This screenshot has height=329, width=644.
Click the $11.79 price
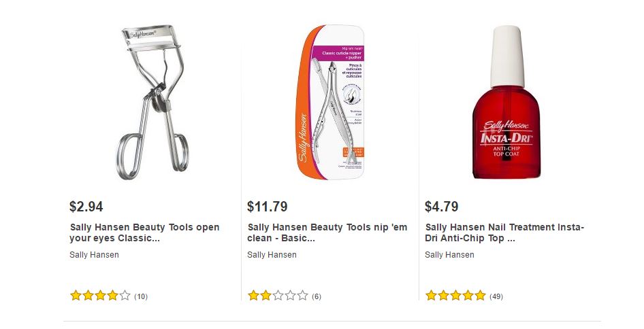click(x=268, y=207)
